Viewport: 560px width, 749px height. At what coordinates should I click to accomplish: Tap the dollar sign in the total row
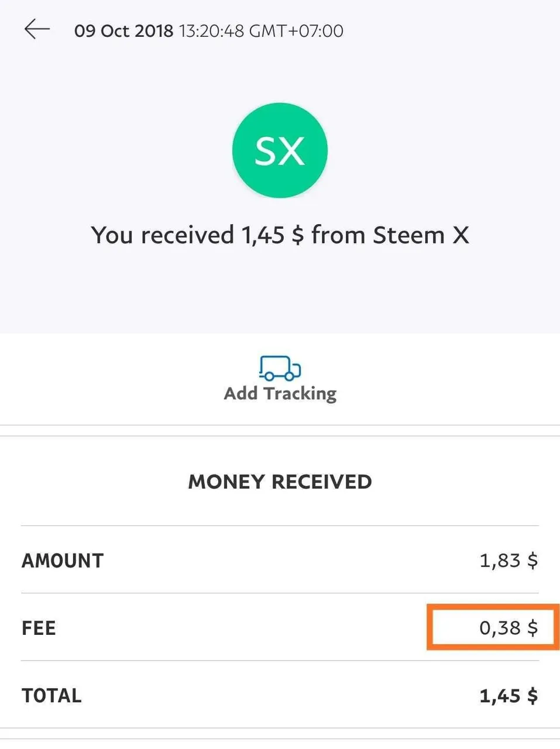coord(532,696)
